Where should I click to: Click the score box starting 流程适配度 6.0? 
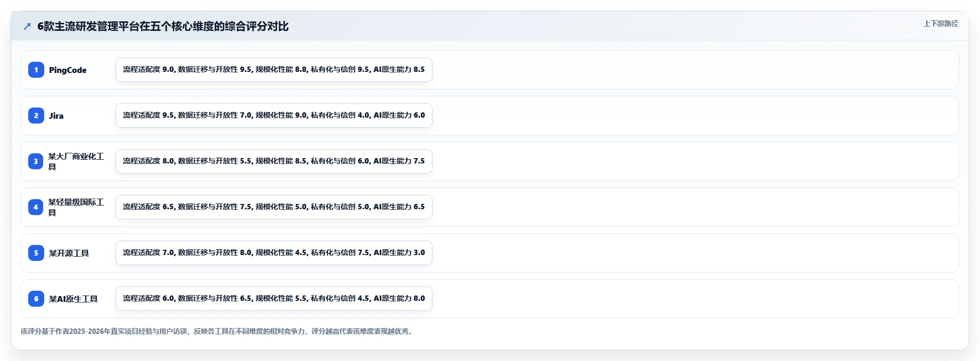pyautogui.click(x=274, y=299)
